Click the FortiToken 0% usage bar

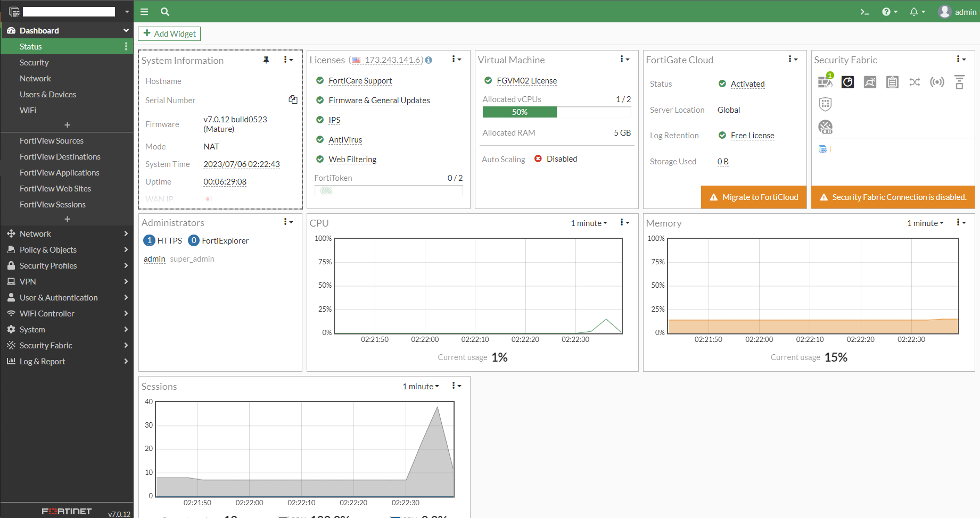pos(389,190)
